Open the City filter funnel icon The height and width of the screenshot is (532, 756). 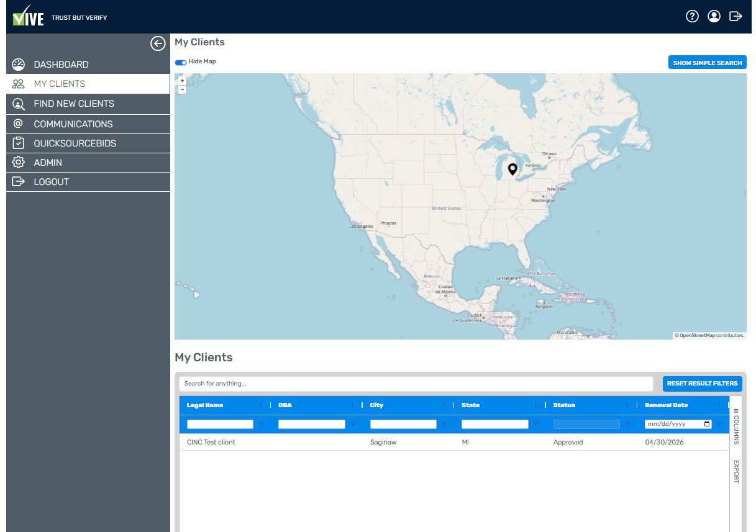pyautogui.click(x=444, y=425)
